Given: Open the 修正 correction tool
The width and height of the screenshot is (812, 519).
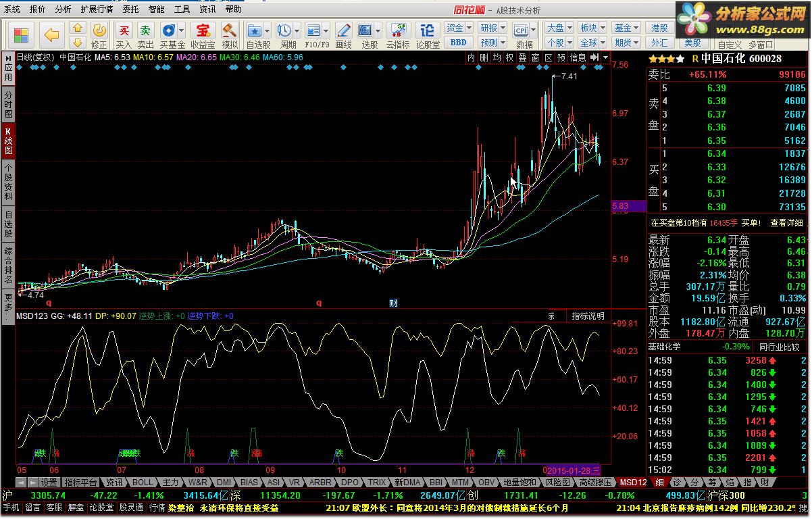Looking at the screenshot, I should tap(99, 35).
